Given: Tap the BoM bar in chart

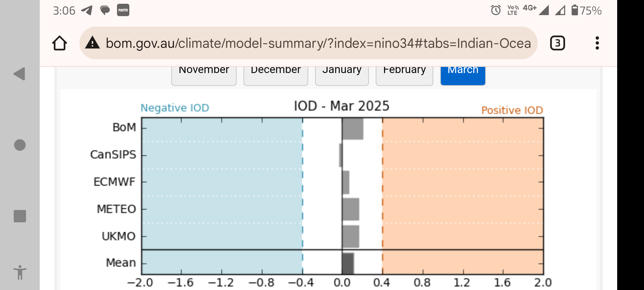Looking at the screenshot, I should click(x=353, y=129).
